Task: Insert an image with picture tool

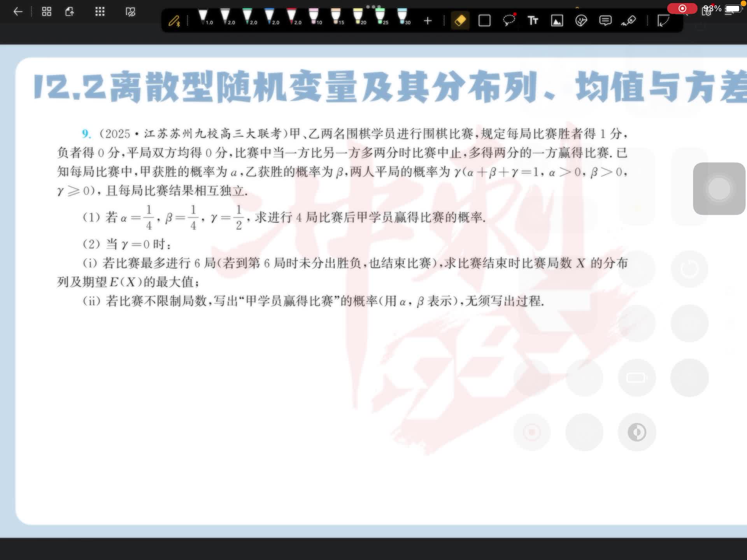Action: (x=557, y=21)
